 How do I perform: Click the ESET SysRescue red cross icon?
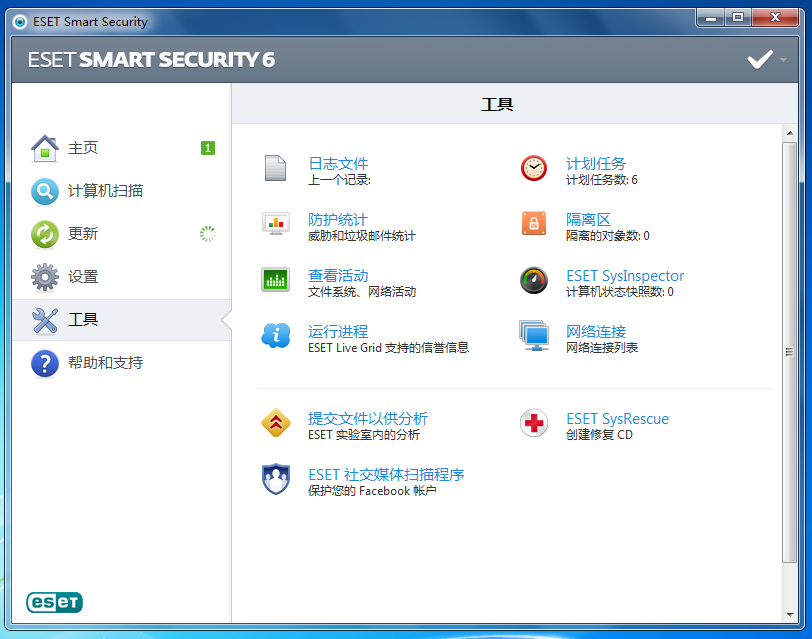coord(534,423)
